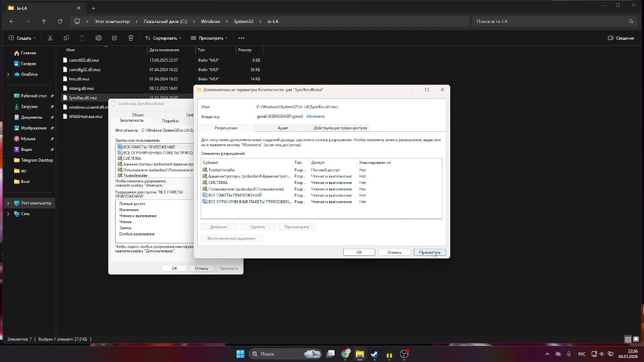Select file mlang.dll.mui

(81, 88)
